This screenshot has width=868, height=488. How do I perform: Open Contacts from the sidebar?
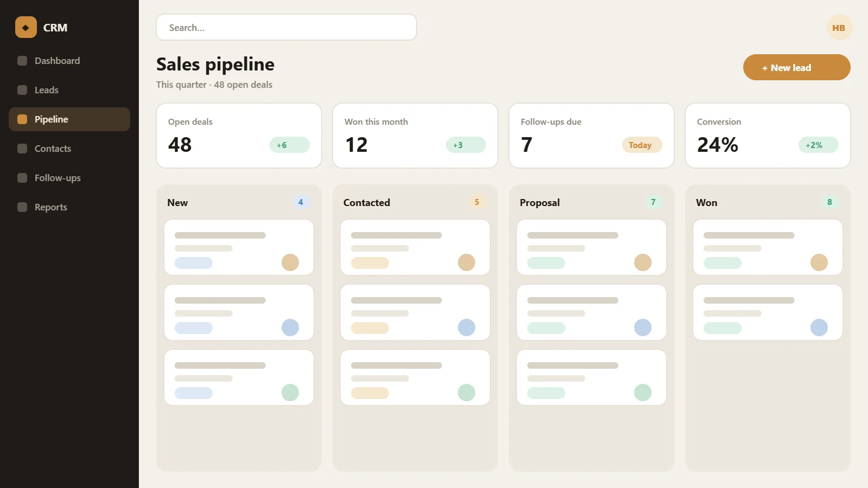click(x=69, y=149)
